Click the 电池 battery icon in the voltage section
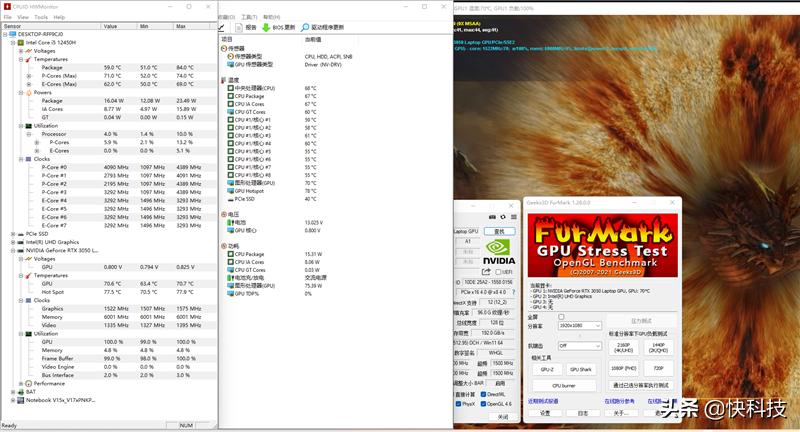This screenshot has height=432, width=800. [231, 222]
